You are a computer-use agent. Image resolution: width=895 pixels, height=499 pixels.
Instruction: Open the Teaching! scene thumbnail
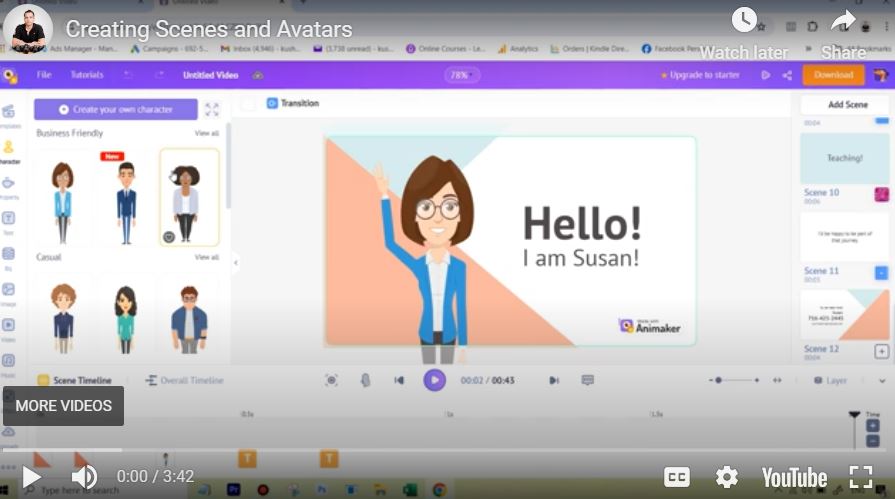(x=844, y=158)
